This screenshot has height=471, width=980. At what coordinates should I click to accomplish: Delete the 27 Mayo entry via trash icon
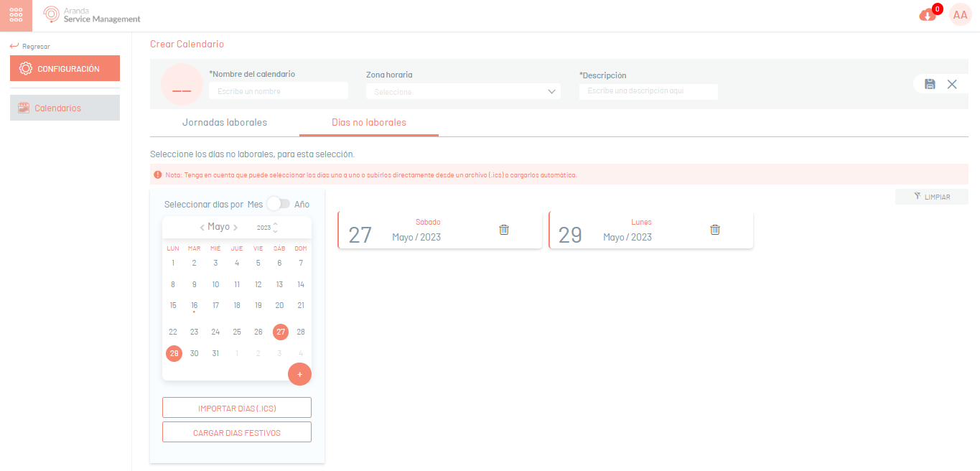[x=504, y=230]
